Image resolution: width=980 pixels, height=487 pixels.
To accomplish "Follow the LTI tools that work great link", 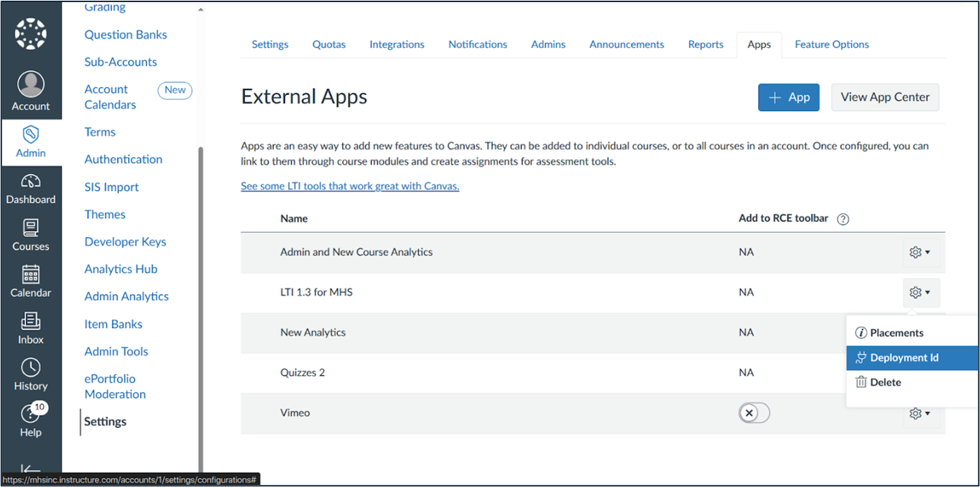I will tap(350, 186).
